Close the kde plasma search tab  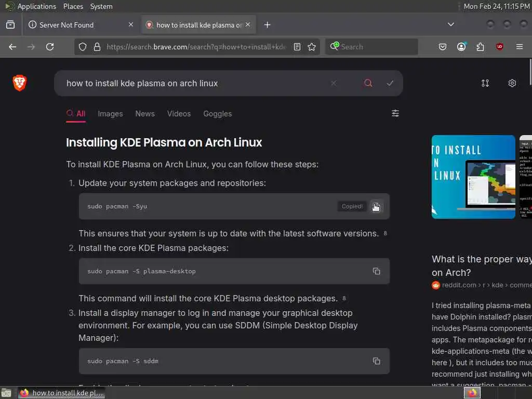(x=248, y=25)
